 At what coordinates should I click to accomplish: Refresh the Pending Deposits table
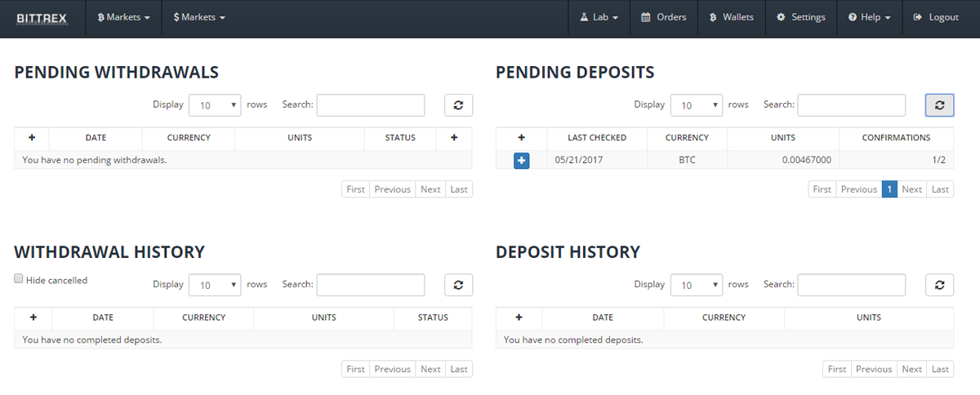939,105
